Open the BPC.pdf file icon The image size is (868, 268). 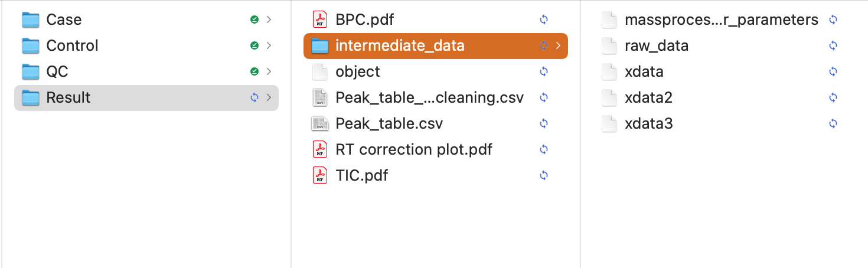(319, 19)
